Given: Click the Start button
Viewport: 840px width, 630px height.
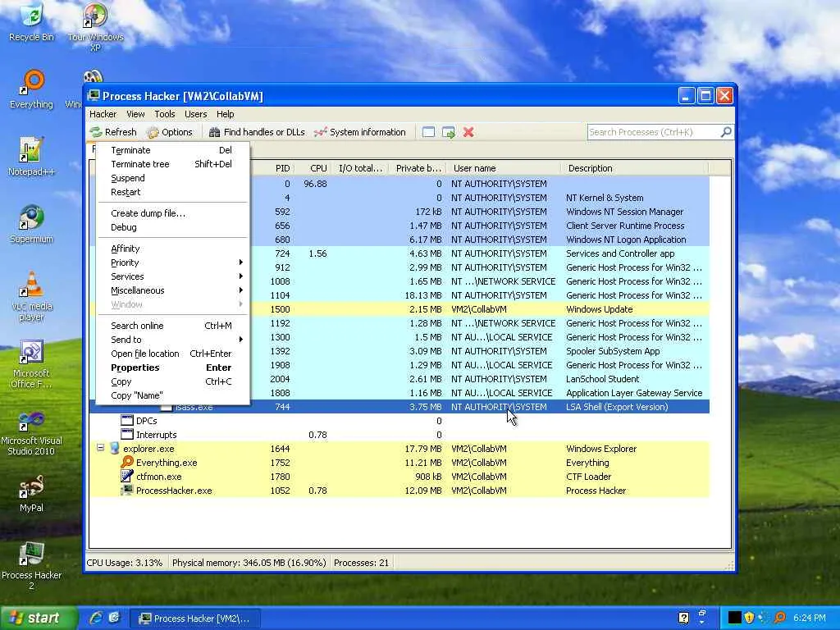Looking at the screenshot, I should (x=38, y=618).
